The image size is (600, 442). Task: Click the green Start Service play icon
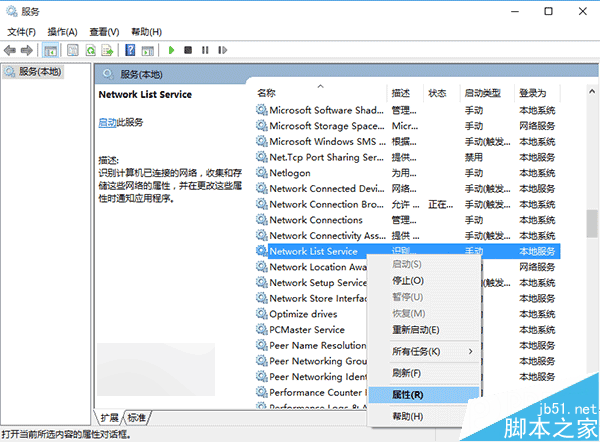171,50
